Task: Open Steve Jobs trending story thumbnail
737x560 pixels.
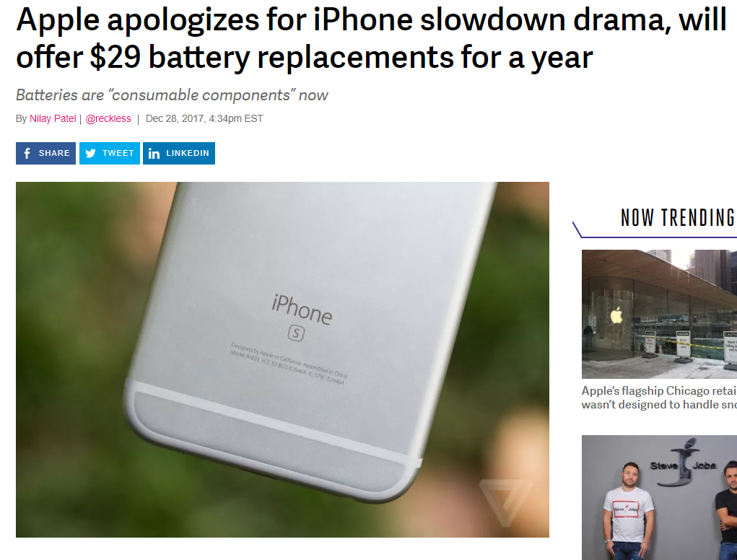Action: click(x=659, y=497)
